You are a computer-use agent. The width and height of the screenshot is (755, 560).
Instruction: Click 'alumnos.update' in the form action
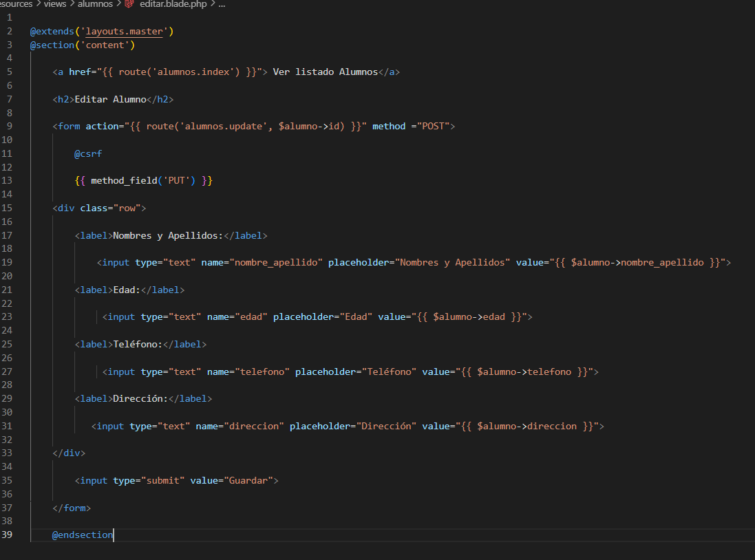[224, 126]
